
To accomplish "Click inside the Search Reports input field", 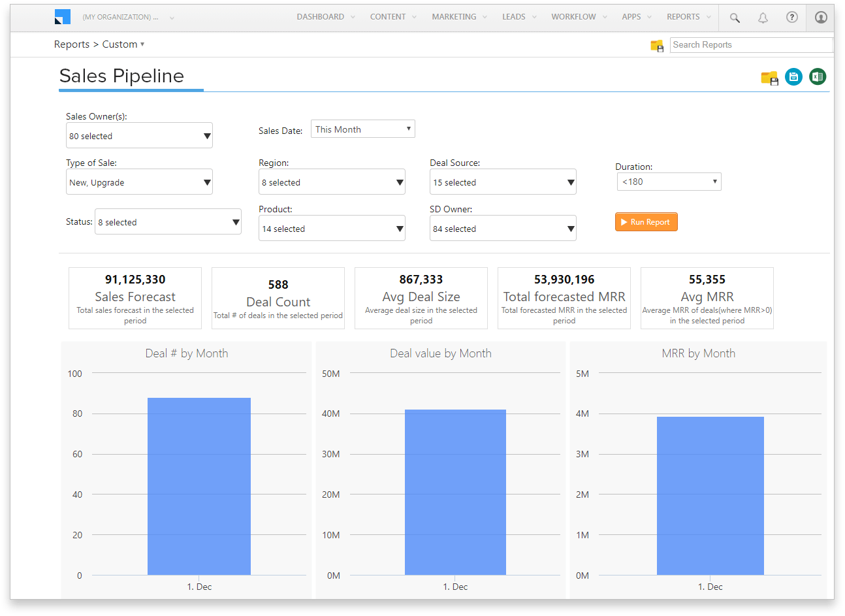I will click(751, 44).
